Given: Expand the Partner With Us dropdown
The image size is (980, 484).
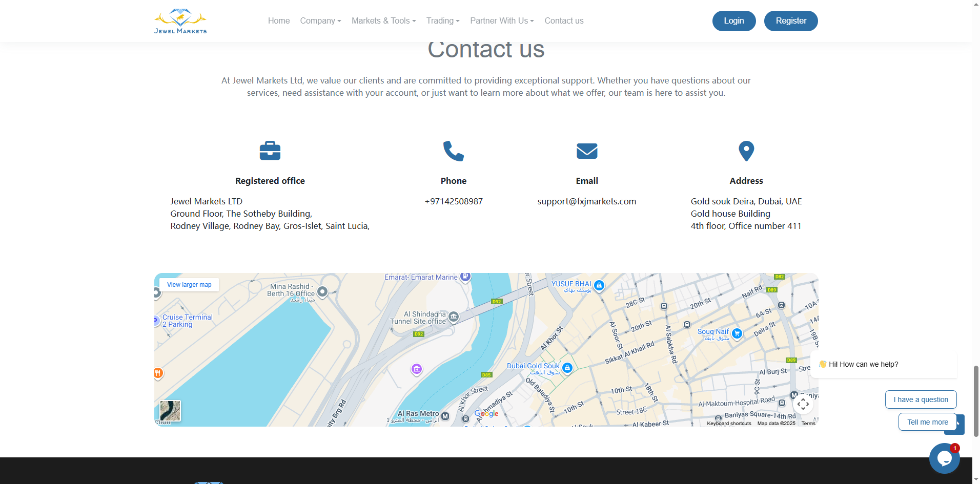Looking at the screenshot, I should [x=502, y=21].
